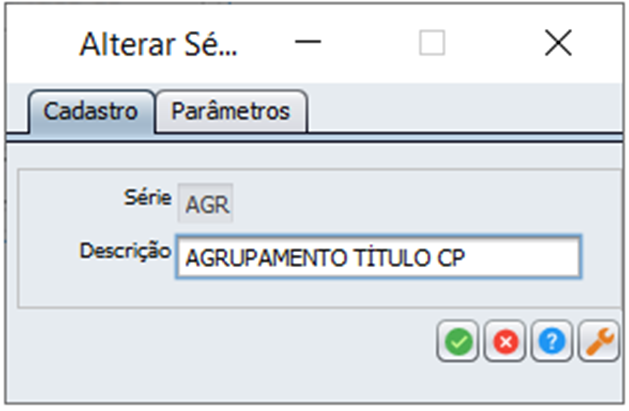Open help via the blue question mark
Image resolution: width=629 pixels, height=411 pixels.
(552, 341)
